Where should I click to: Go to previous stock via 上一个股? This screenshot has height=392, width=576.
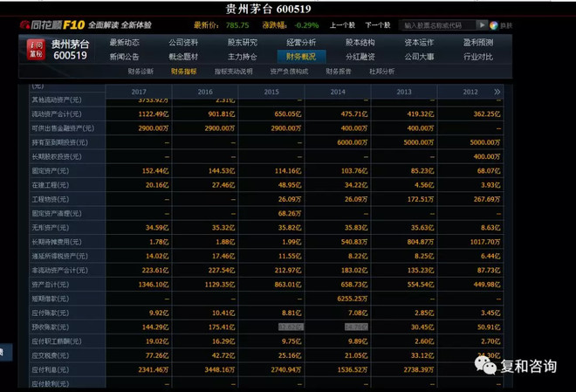click(342, 25)
